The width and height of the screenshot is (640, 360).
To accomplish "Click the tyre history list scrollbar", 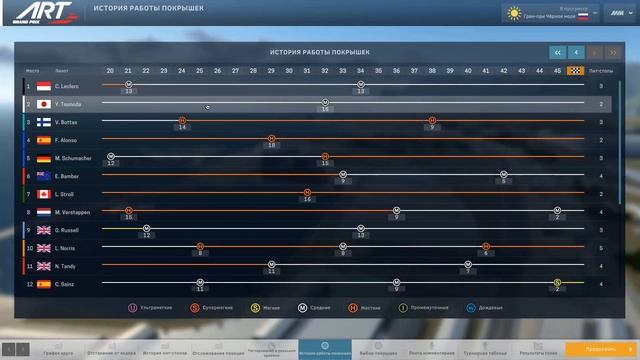I will 620,142.
